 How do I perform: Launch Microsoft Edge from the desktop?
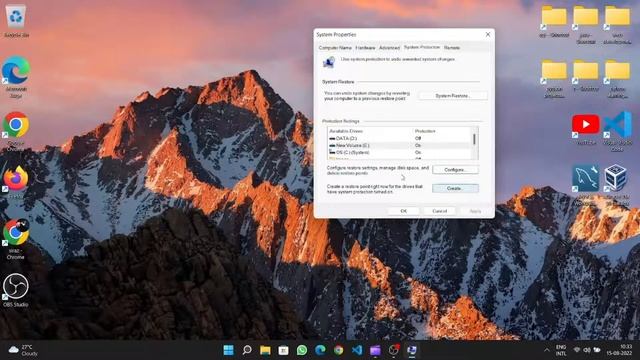pos(16,77)
